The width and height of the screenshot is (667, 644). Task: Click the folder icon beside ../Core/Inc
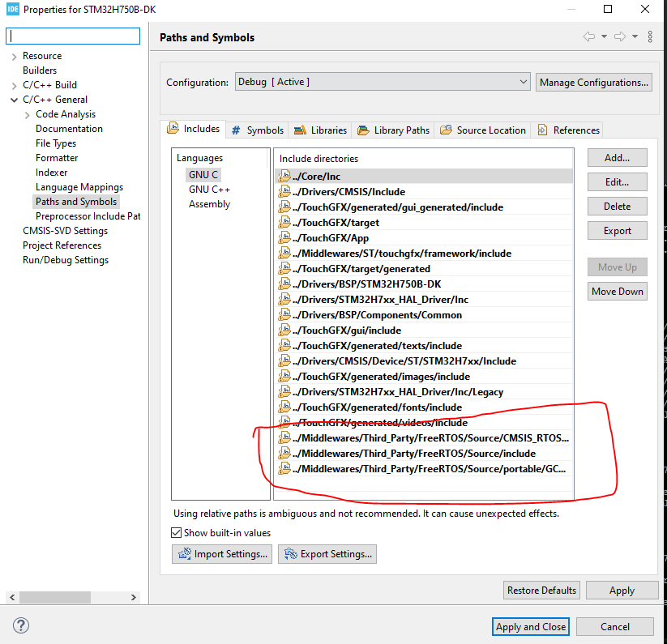(284, 176)
